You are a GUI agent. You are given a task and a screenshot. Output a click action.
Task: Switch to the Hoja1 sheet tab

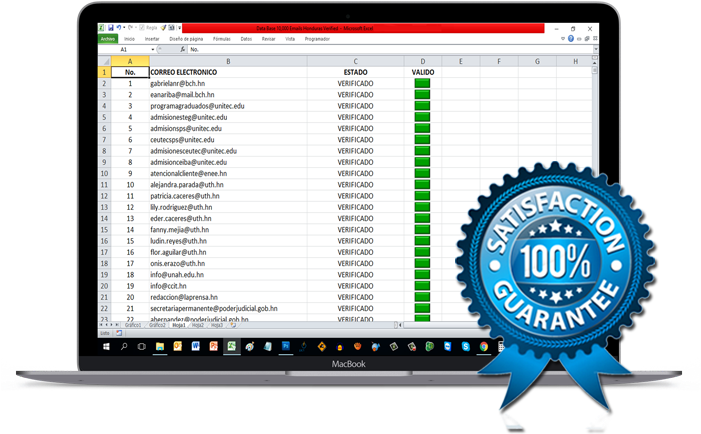[178, 325]
